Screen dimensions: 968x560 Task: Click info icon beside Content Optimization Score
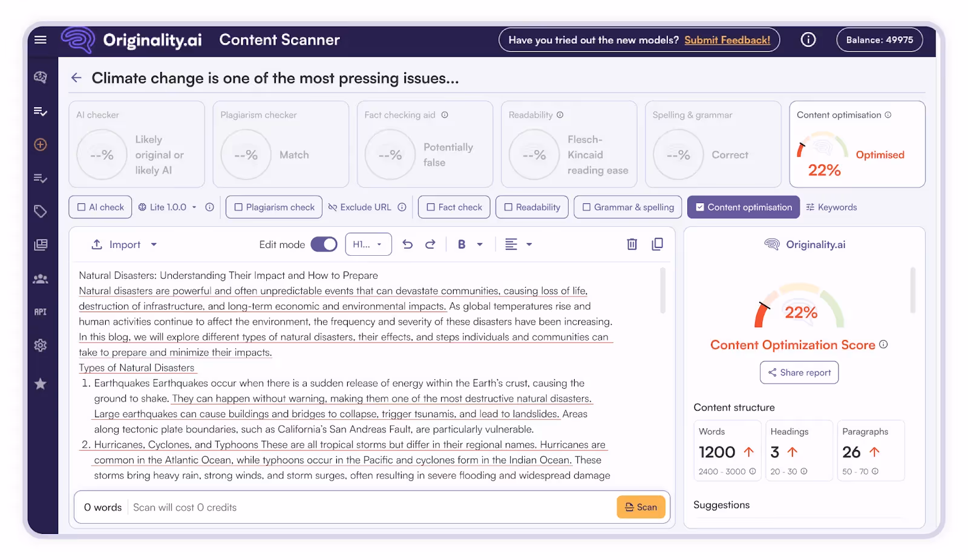coord(883,344)
